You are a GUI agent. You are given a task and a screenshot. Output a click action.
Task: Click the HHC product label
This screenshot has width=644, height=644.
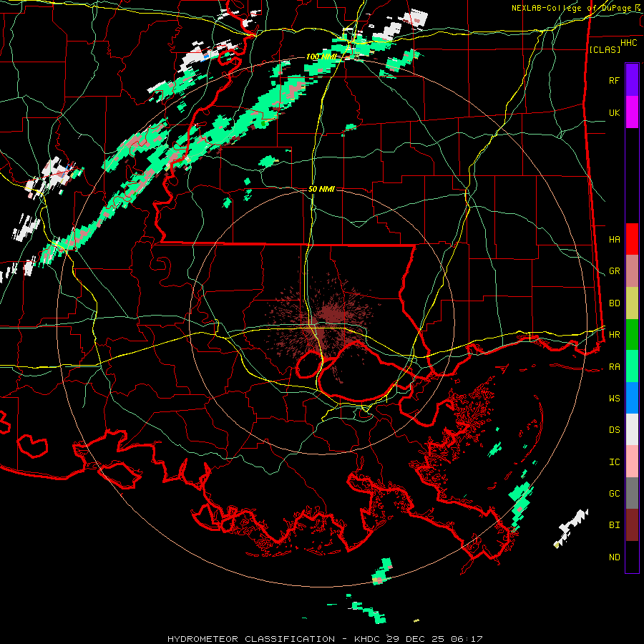[628, 43]
